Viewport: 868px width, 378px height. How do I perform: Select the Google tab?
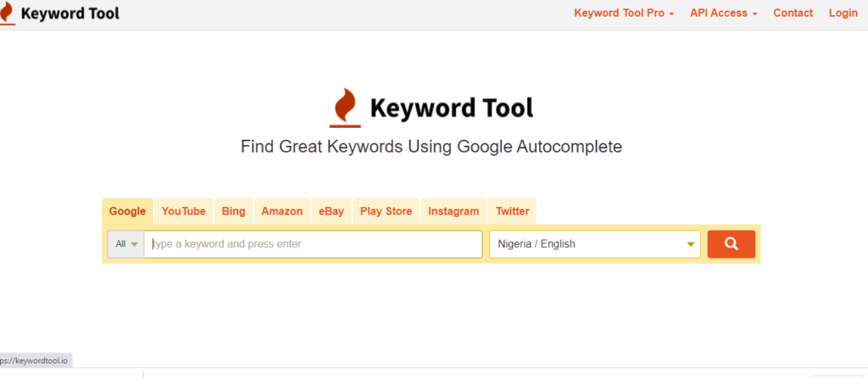pos(127,211)
